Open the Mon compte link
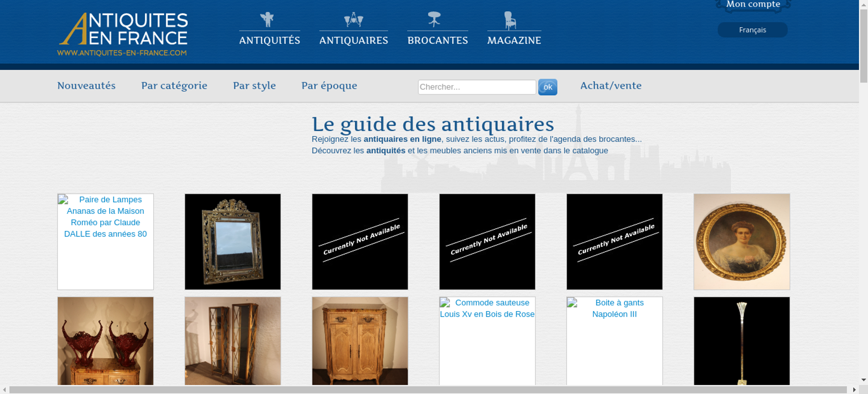The height and width of the screenshot is (394, 868). [x=753, y=5]
